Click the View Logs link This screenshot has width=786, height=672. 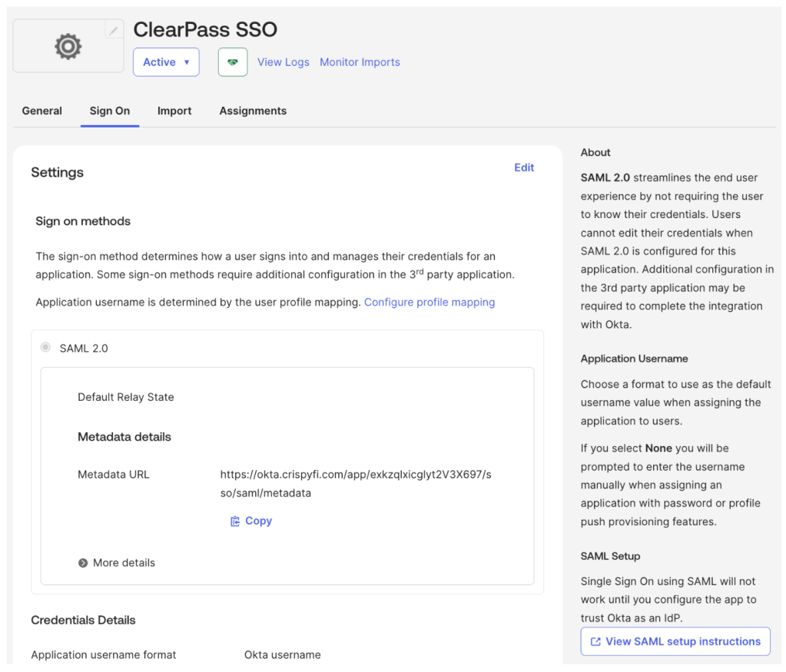click(284, 62)
